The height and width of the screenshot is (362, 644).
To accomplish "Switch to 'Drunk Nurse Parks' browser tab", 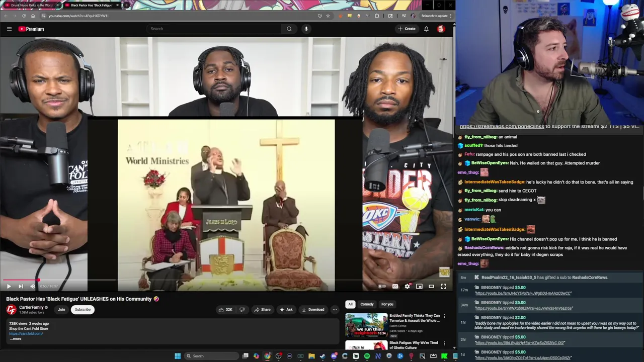I will 31,5.
